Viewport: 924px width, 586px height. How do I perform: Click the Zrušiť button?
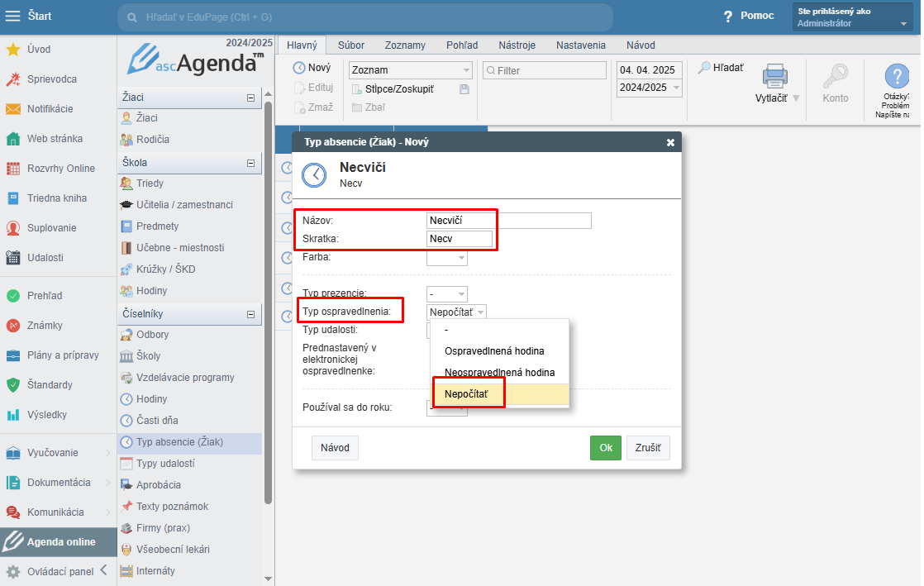pyautogui.click(x=647, y=448)
